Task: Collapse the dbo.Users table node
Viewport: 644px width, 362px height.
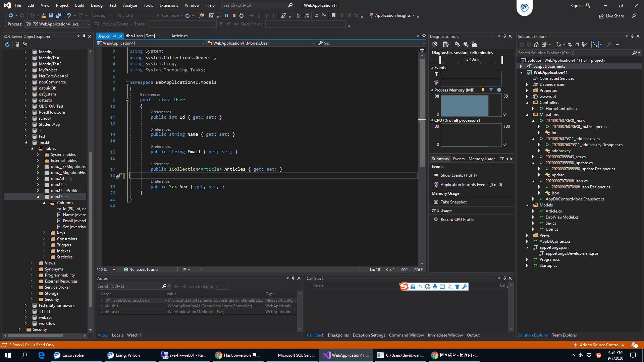Action: [x=38, y=197]
